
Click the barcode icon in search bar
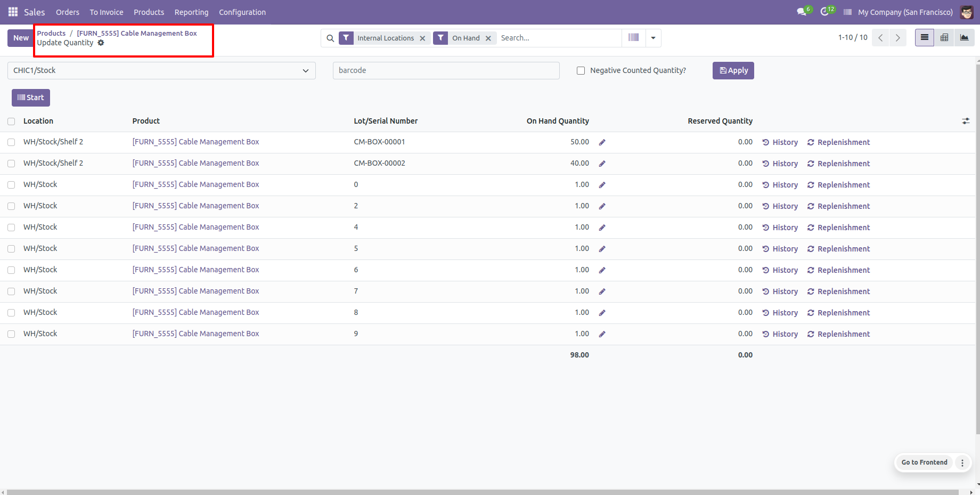[x=633, y=37]
